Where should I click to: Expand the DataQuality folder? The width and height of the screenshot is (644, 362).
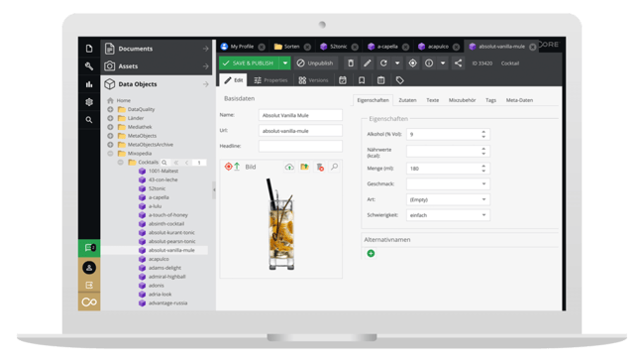click(x=110, y=109)
